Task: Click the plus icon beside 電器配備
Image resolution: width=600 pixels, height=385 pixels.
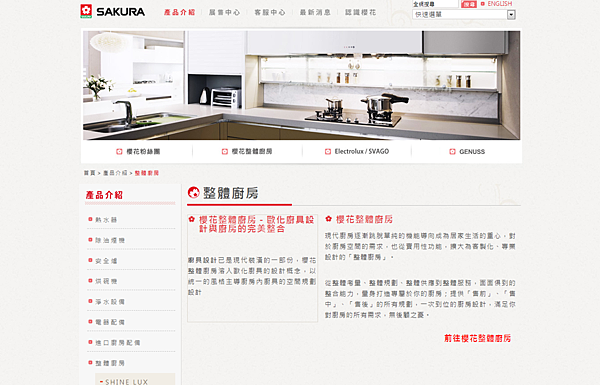Action: (90, 322)
